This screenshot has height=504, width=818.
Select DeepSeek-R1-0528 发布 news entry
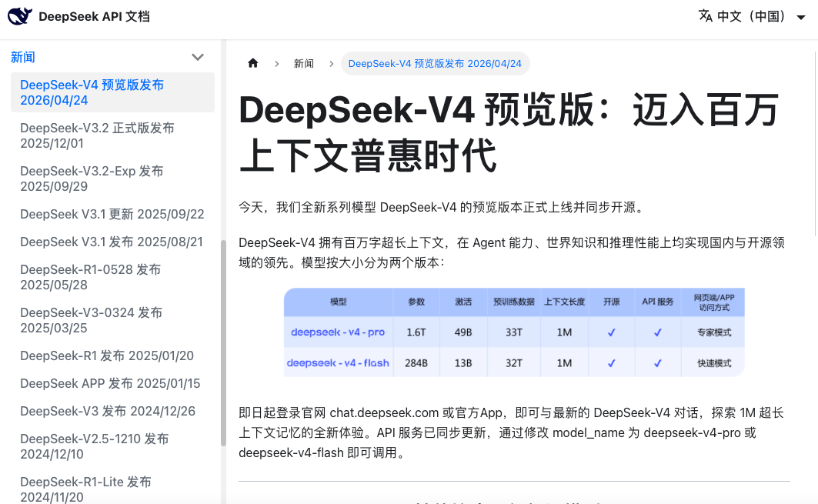(x=90, y=277)
